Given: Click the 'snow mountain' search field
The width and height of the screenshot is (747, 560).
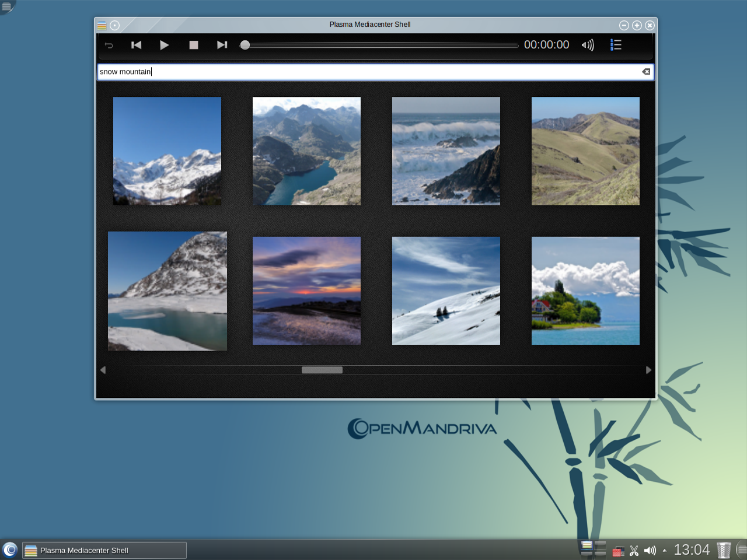Looking at the screenshot, I should 368,72.
